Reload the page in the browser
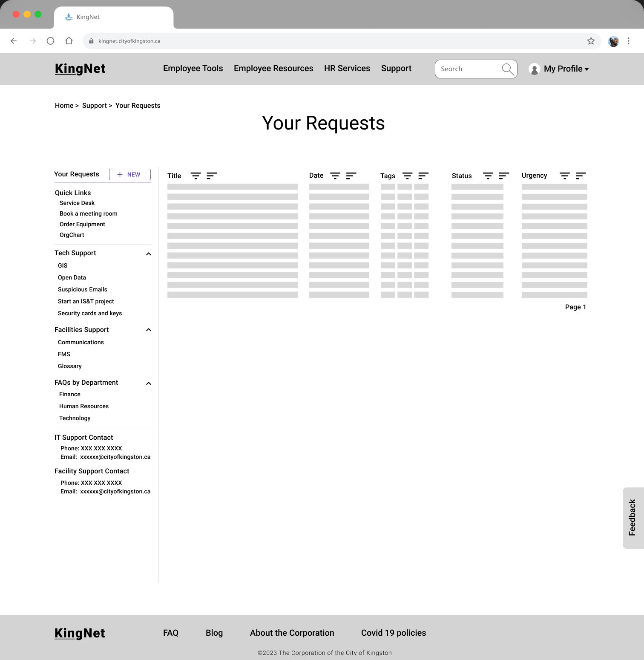644x660 pixels. click(x=51, y=41)
